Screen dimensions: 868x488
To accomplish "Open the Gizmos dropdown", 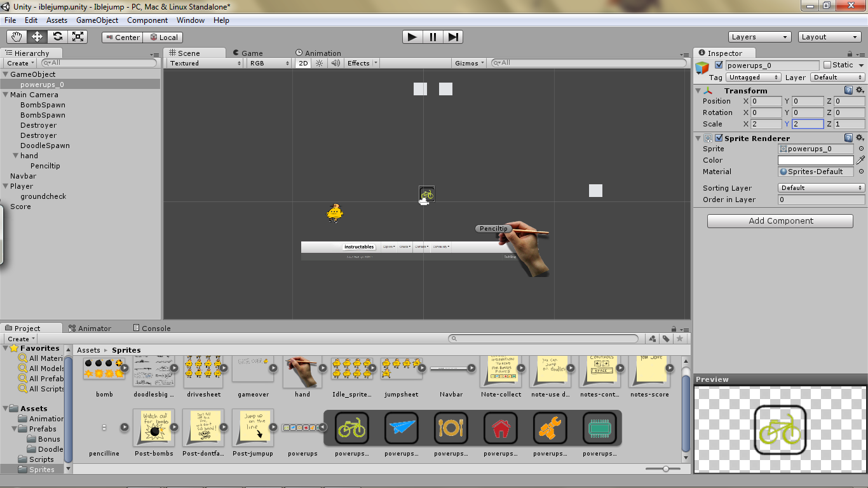I will pyautogui.click(x=470, y=63).
